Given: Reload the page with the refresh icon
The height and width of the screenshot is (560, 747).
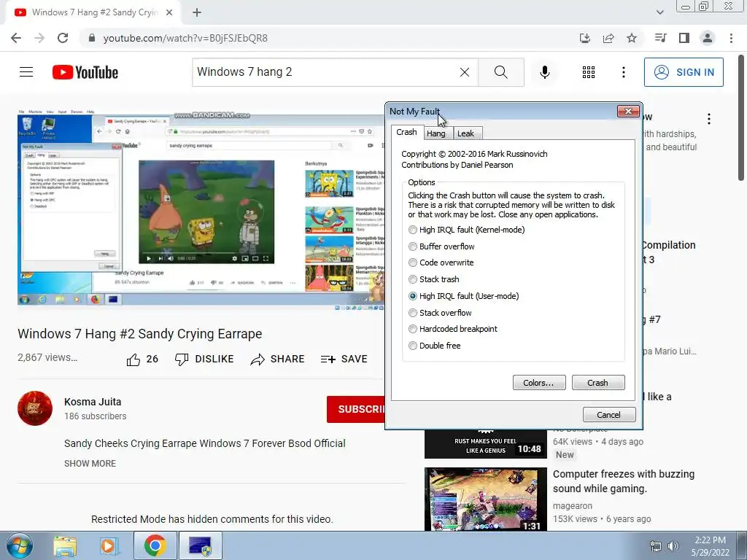Looking at the screenshot, I should tap(63, 38).
